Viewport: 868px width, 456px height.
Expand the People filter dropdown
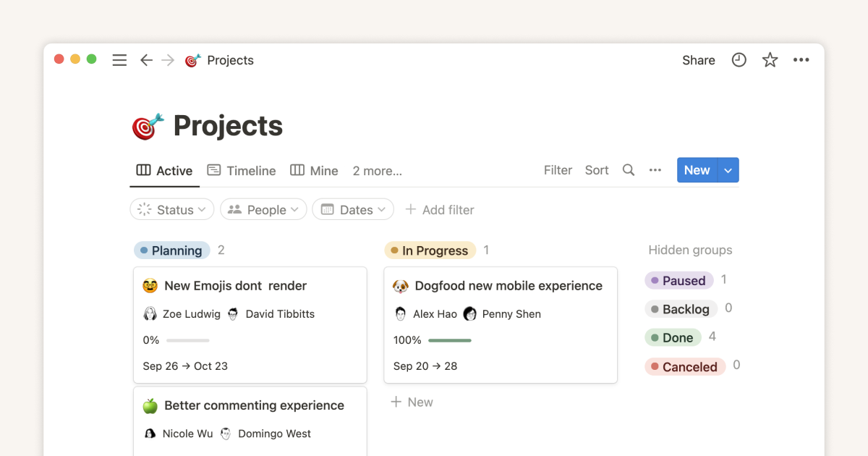[263, 209]
